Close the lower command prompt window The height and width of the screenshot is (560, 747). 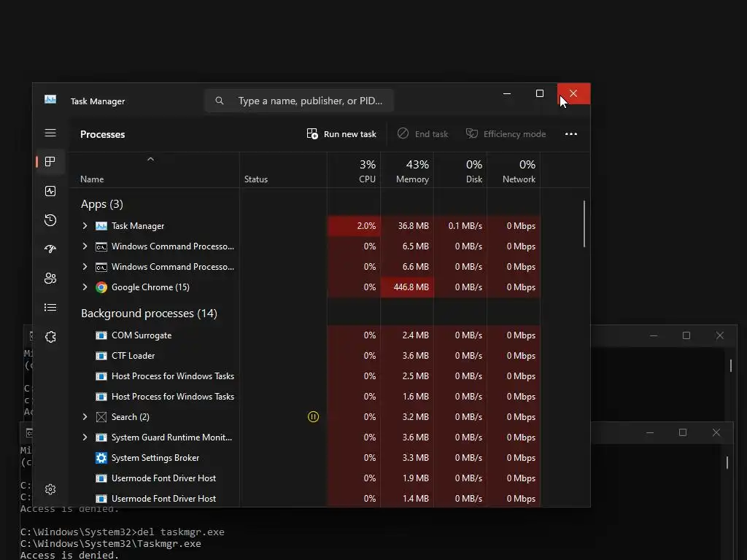(716, 433)
